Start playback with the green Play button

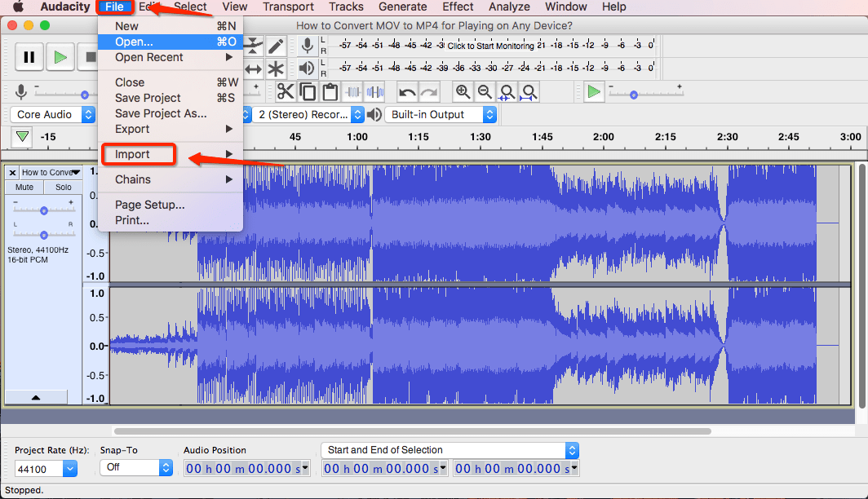(x=60, y=57)
